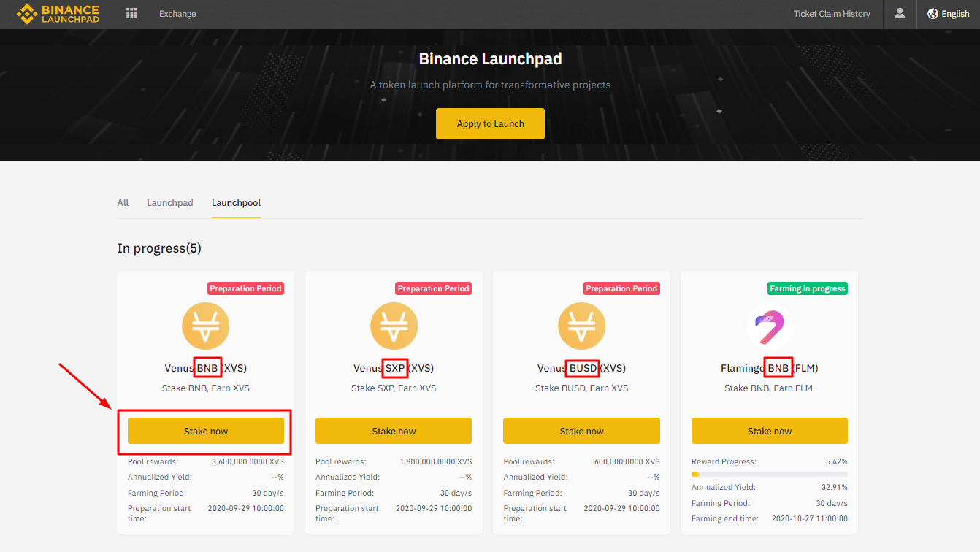Click Preparation Period badge on Venus BUSD
This screenshot has width=980, height=552.
tap(621, 288)
